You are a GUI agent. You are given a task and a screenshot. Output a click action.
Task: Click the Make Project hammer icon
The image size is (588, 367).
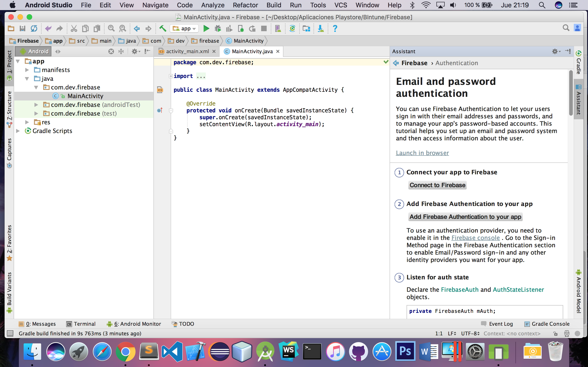(x=163, y=29)
